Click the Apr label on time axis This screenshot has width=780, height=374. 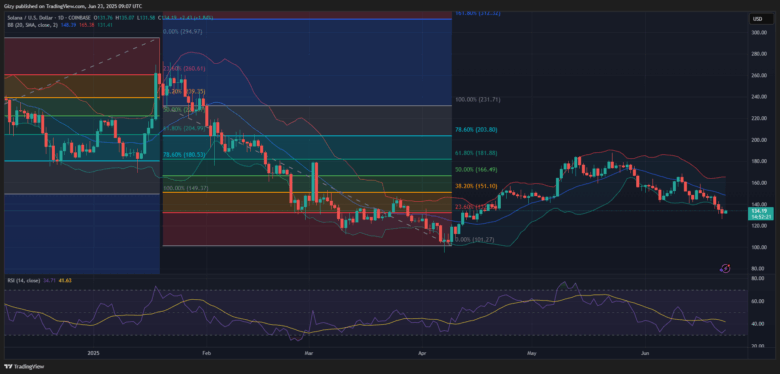point(422,354)
